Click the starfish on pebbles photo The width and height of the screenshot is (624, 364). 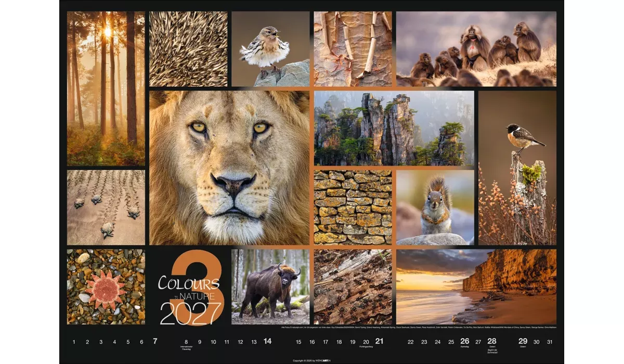[x=106, y=287]
